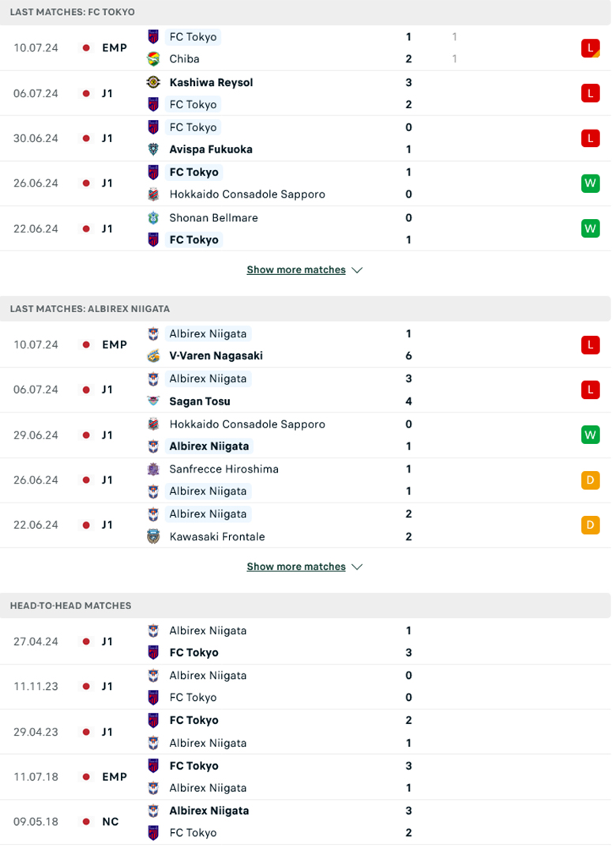Open Hokkaido Consadole Sapporo team link under FC Tokyo
Image resolution: width=616 pixels, height=855 pixels.
tap(247, 194)
